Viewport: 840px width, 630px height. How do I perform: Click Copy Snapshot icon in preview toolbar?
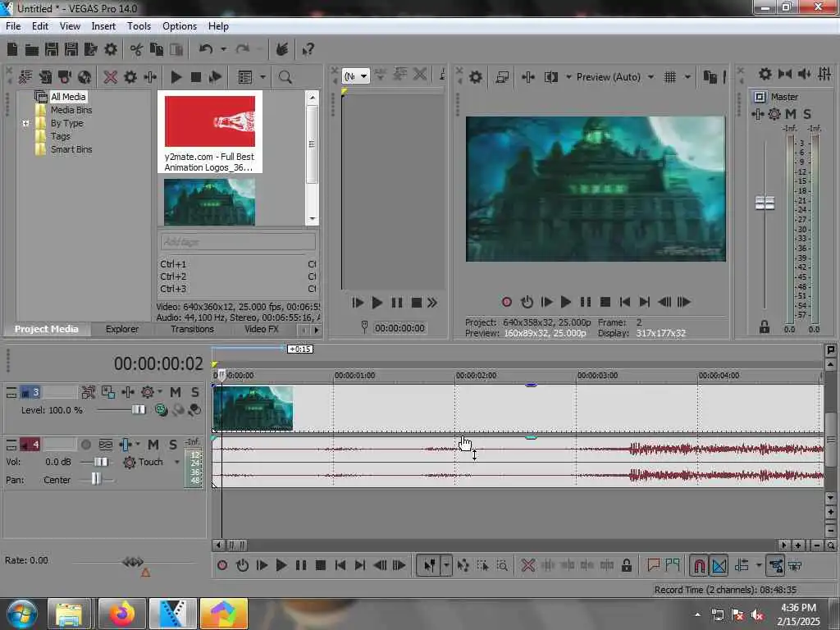tap(710, 77)
